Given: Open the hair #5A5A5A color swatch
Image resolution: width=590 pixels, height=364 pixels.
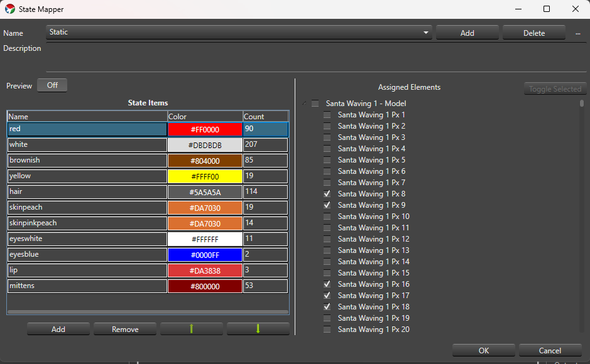Looking at the screenshot, I should pyautogui.click(x=205, y=192).
